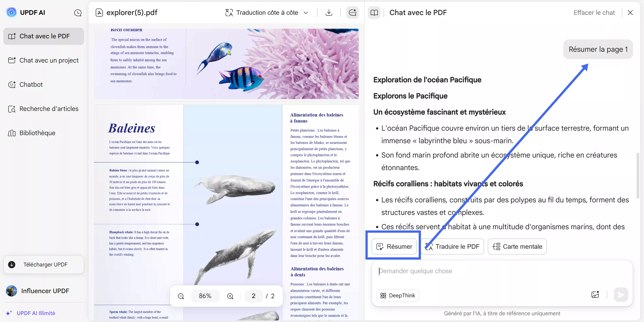Enable DeepThink mode

398,295
